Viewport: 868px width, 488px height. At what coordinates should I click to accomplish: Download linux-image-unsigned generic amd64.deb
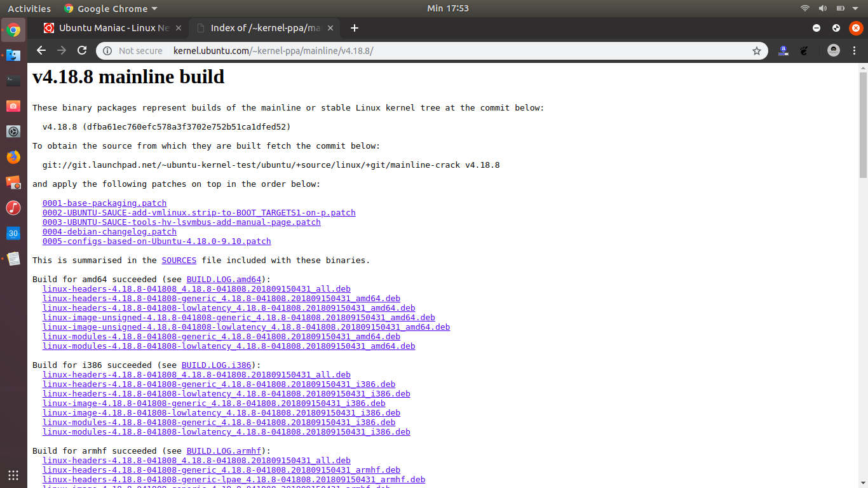coord(239,318)
